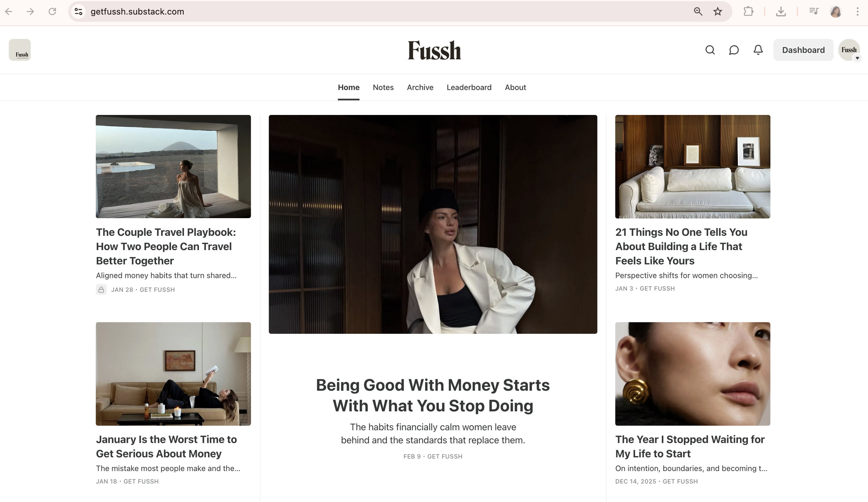This screenshot has width=868, height=502.
Task: Expand the Fussh profile avatar dropdown
Action: point(849,50)
